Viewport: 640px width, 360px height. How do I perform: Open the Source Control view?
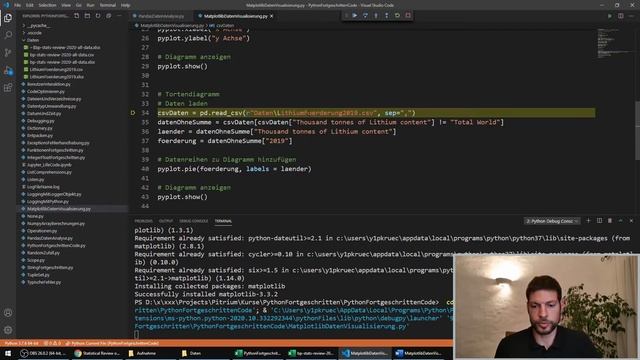[8, 53]
